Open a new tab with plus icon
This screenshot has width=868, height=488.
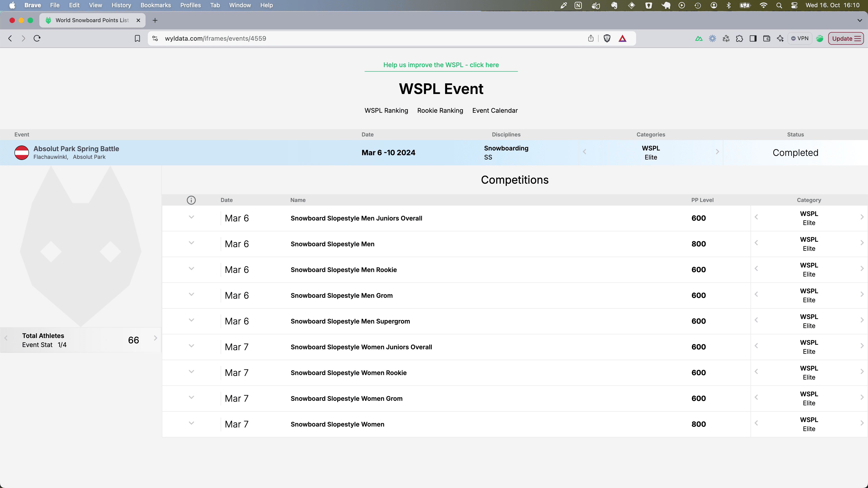[x=155, y=20]
